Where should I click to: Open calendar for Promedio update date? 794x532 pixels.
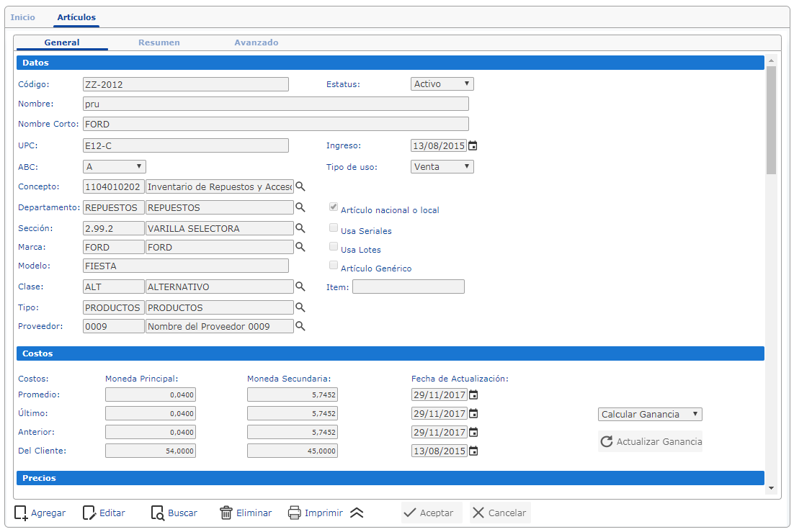point(473,395)
